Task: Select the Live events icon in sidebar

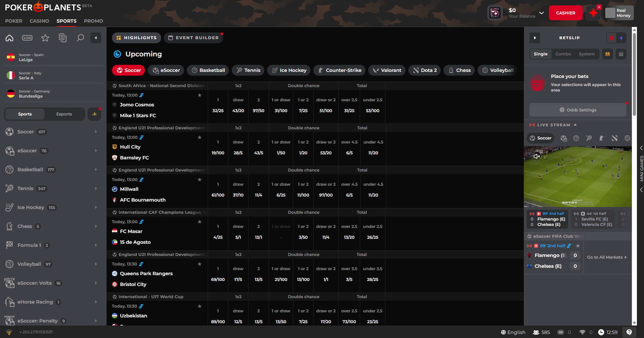Action: point(27,37)
